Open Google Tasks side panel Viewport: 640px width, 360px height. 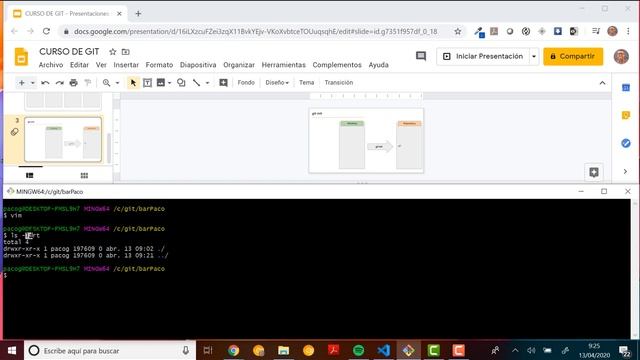click(x=626, y=143)
